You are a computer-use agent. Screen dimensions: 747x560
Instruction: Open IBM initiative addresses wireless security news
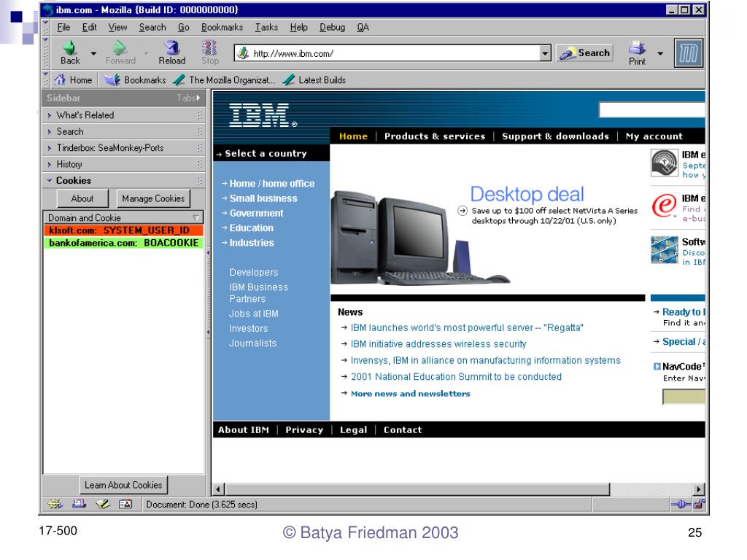tap(438, 344)
